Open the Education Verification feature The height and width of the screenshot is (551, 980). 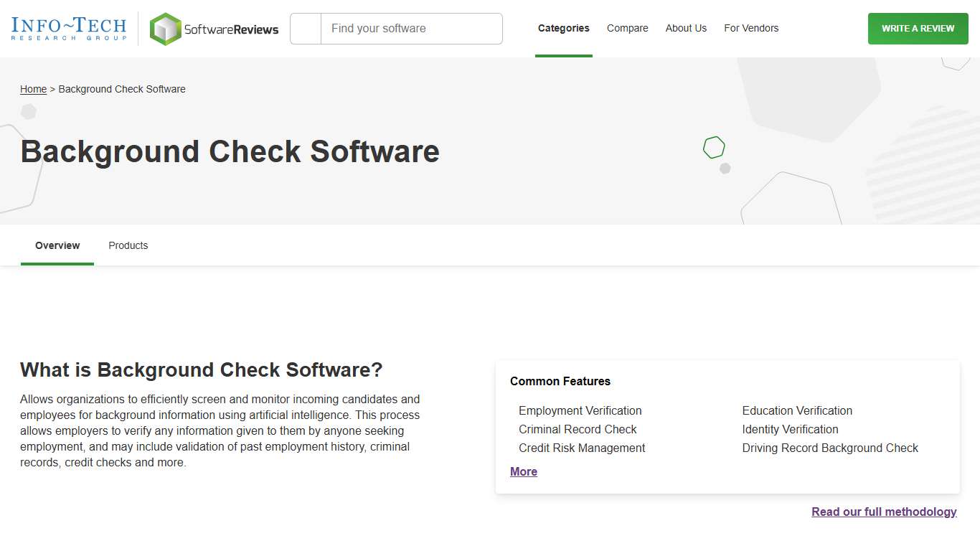point(797,410)
